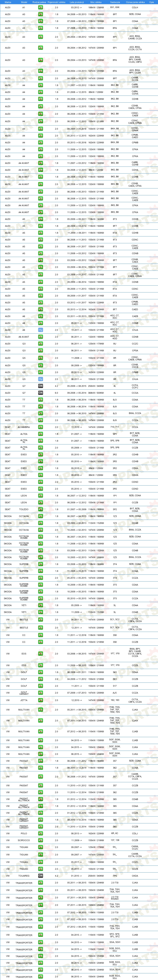Click the '188kW / 256KM' power cell
The image size is (158, 980).
(x=96, y=7)
